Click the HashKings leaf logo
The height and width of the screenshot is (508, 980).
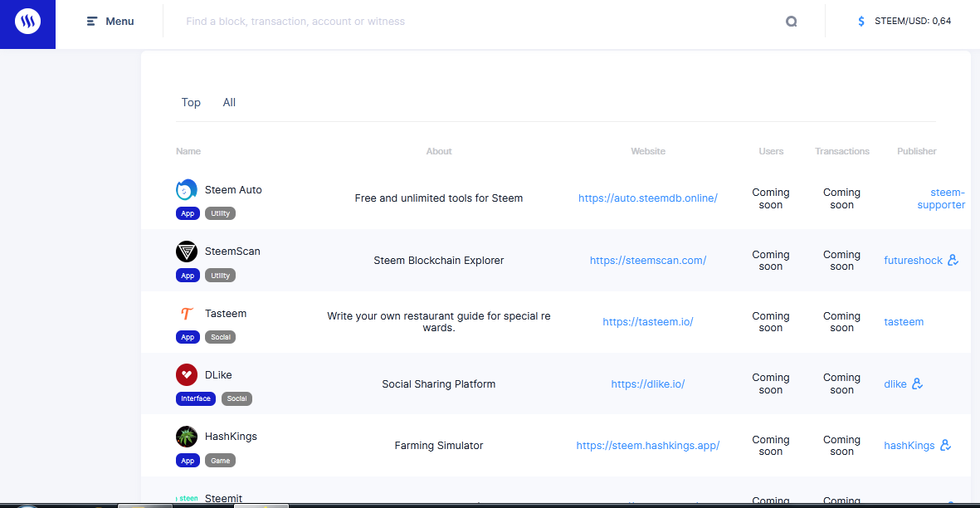tap(186, 436)
